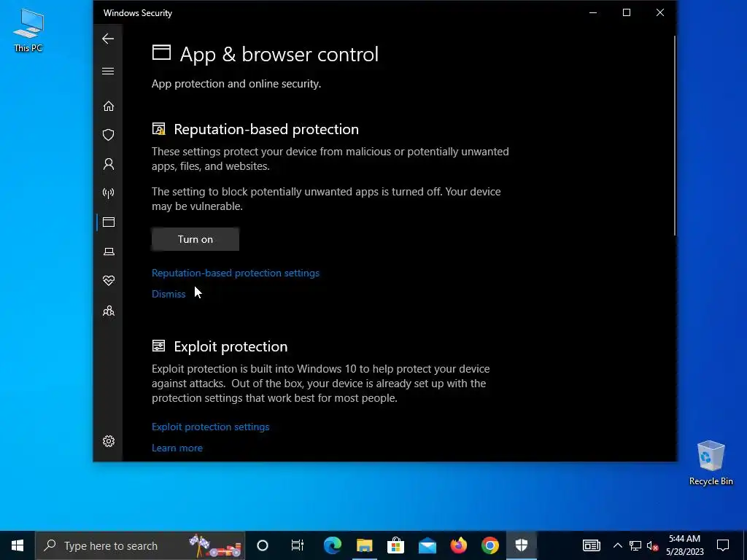This screenshot has width=747, height=560.
Task: Select Recycle Bin desktop icon
Action: [711, 463]
